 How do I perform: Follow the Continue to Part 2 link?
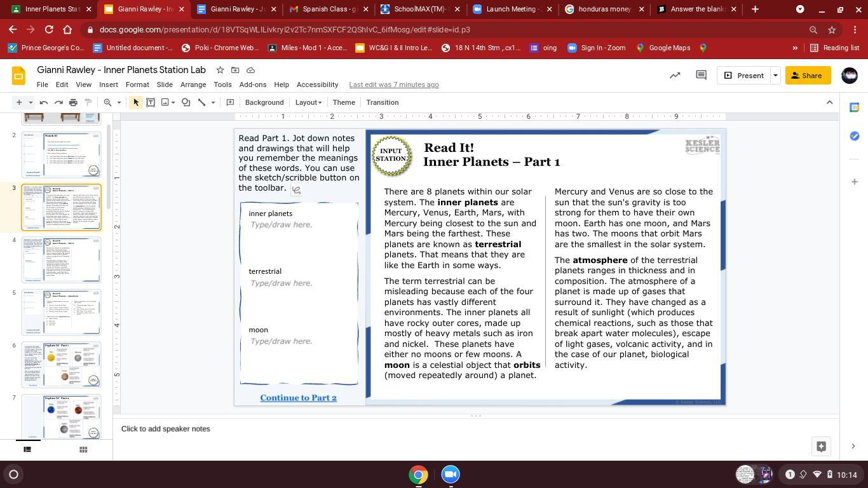[x=298, y=398]
